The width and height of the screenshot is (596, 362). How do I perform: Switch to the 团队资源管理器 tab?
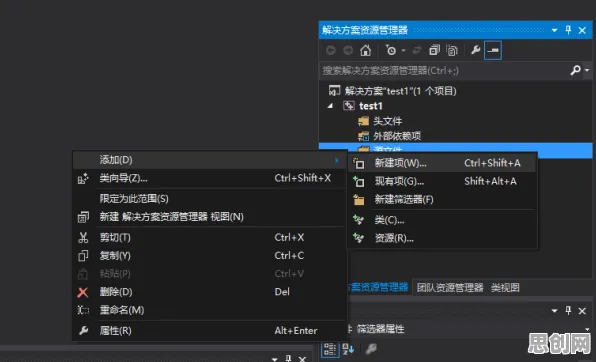pos(450,287)
